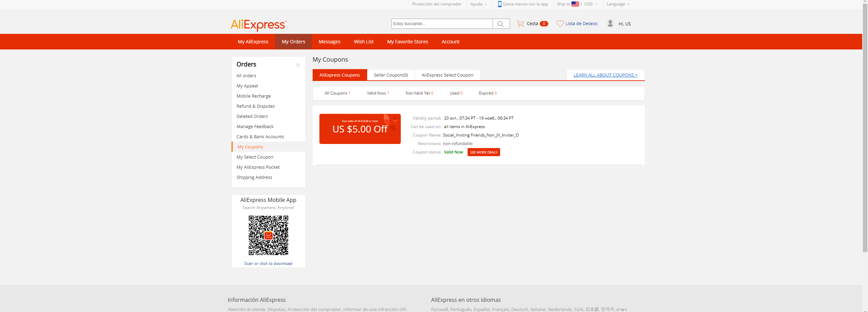Image resolution: width=868 pixels, height=312 pixels.
Task: Click the US $5.00 Off coupon card
Action: point(360,129)
